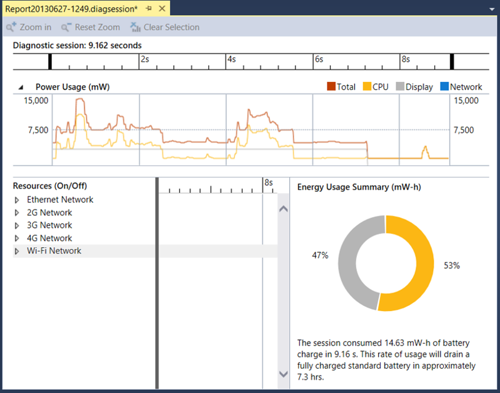500x393 pixels.
Task: Click the left timeline selection handle
Action: coord(50,62)
